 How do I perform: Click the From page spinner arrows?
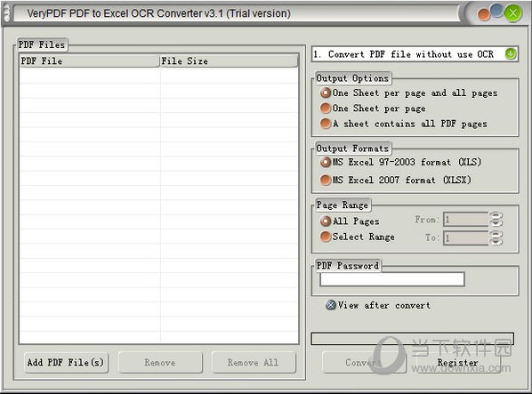(x=496, y=220)
